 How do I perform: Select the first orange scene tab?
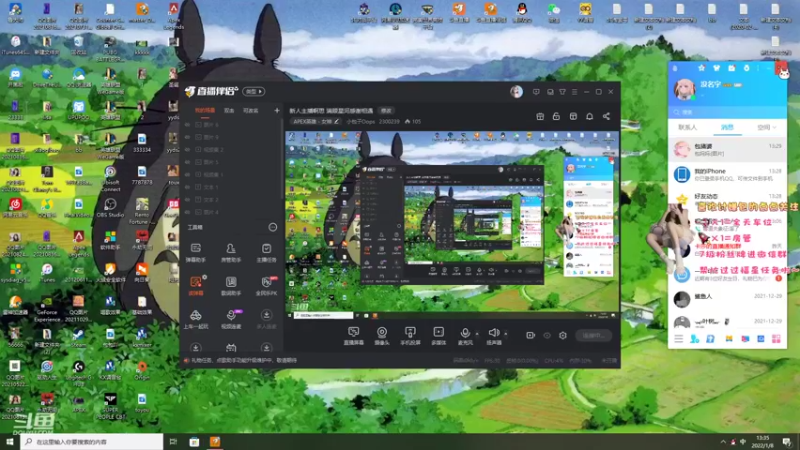[x=205, y=110]
